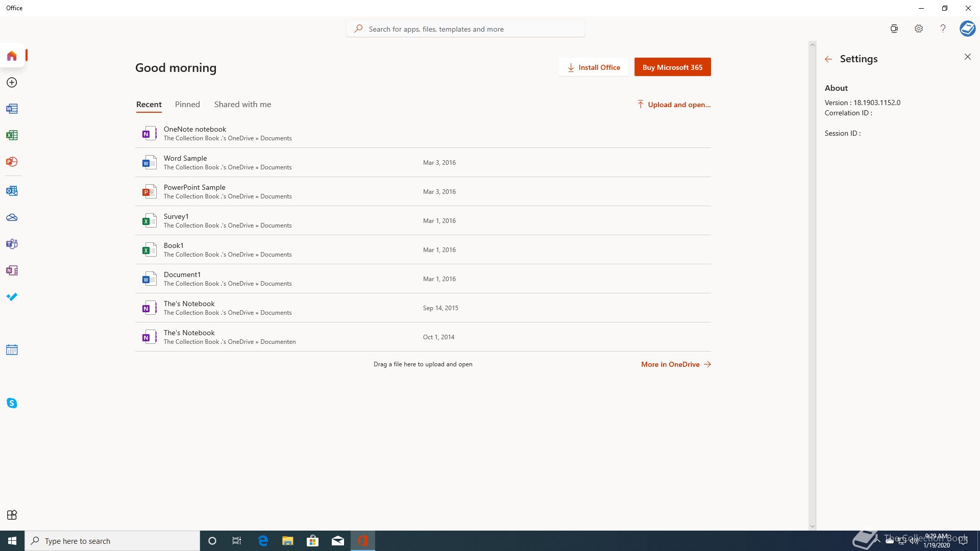Open the Calendar sidebar icon

(x=12, y=350)
